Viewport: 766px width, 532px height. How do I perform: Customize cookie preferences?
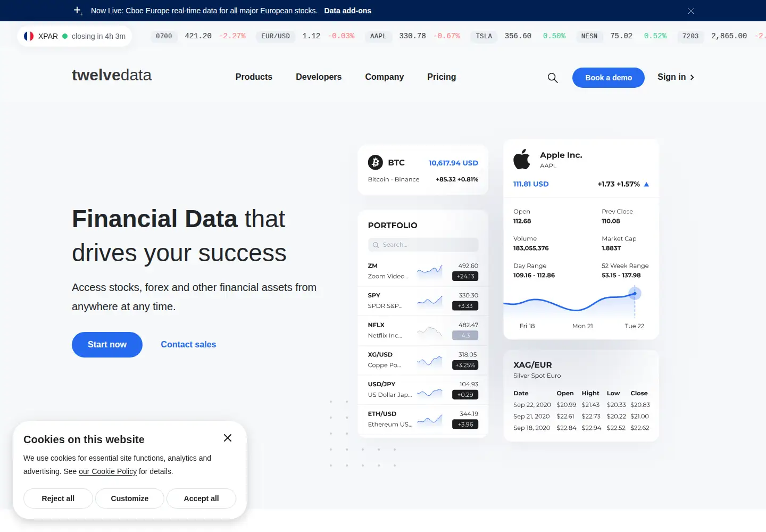[130, 498]
